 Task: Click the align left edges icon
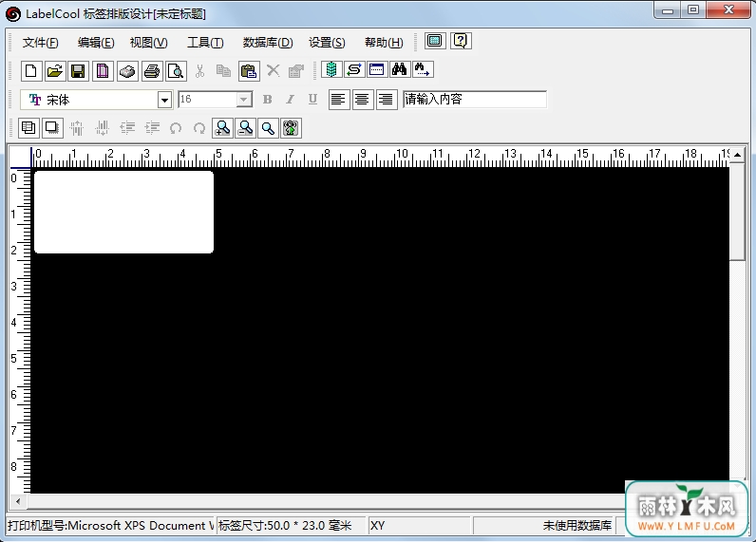point(127,128)
